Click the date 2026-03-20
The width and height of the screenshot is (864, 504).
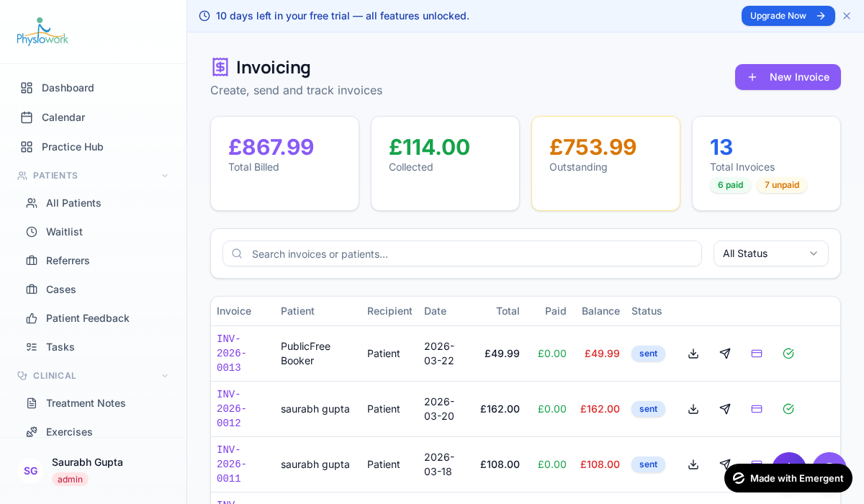pyautogui.click(x=439, y=409)
